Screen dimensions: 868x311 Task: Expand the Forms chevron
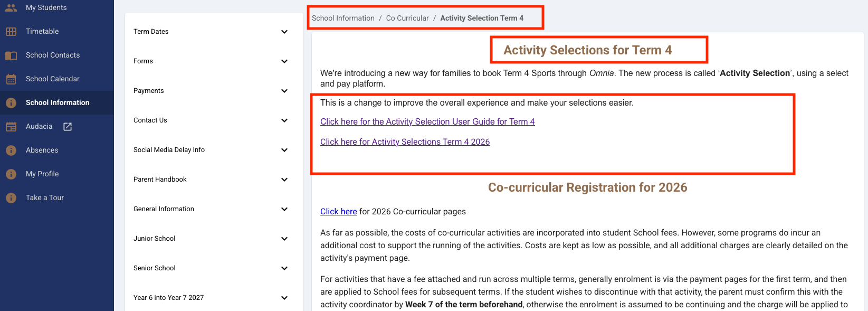284,61
